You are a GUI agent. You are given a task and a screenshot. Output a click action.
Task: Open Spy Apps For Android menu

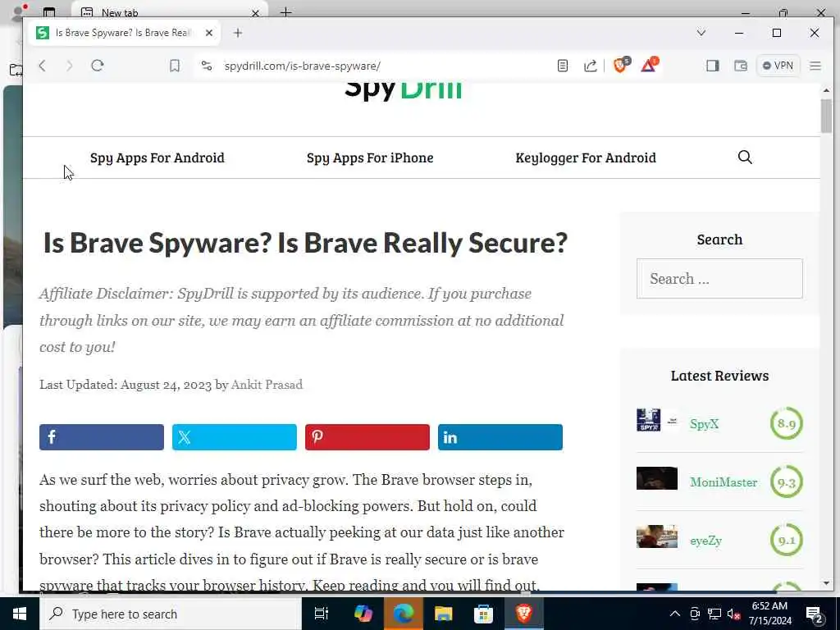pos(157,157)
